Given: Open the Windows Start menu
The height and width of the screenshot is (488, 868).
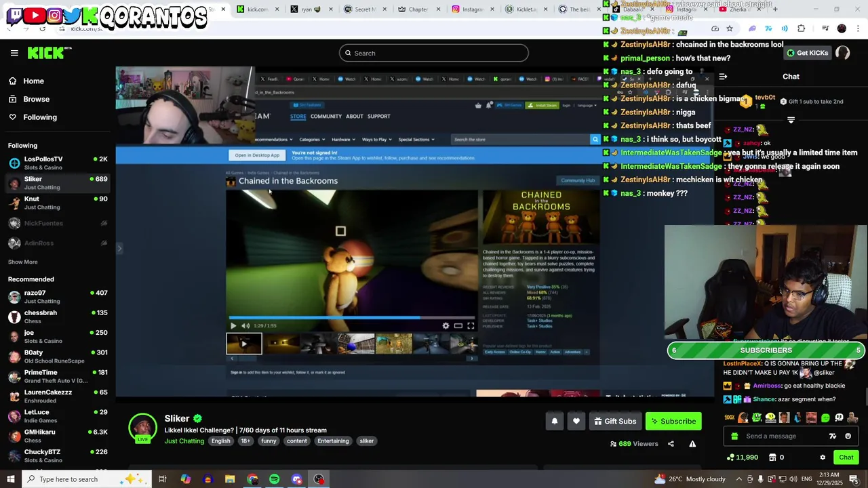Looking at the screenshot, I should [11, 479].
